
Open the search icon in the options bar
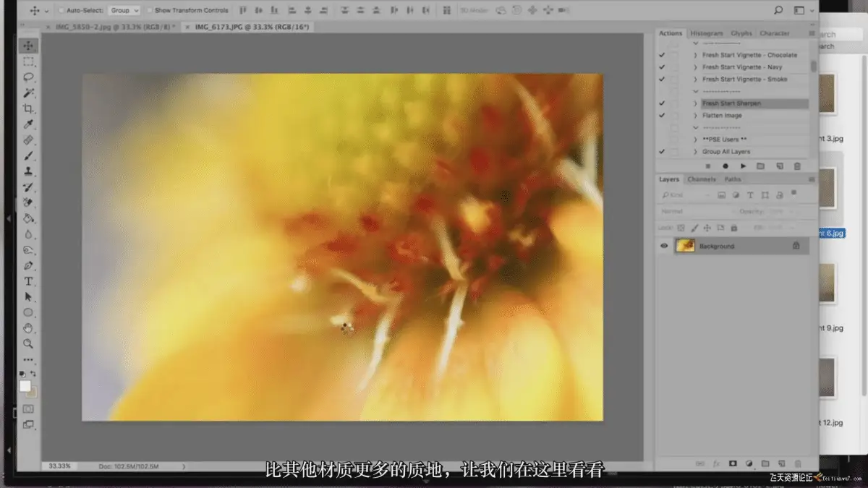click(778, 10)
